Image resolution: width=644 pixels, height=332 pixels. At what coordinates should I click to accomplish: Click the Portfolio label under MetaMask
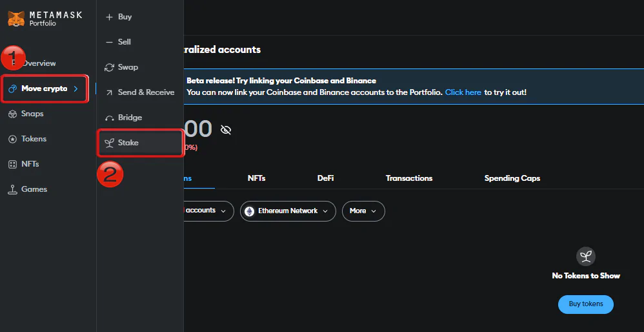pyautogui.click(x=43, y=23)
